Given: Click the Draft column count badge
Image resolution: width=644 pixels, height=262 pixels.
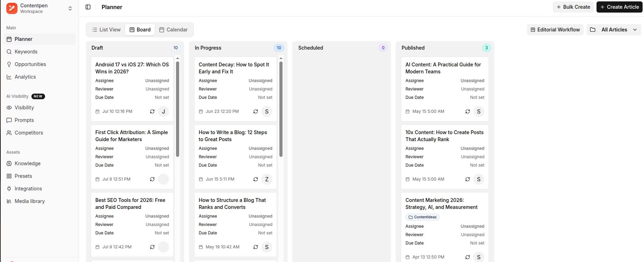Looking at the screenshot, I should coord(176,48).
